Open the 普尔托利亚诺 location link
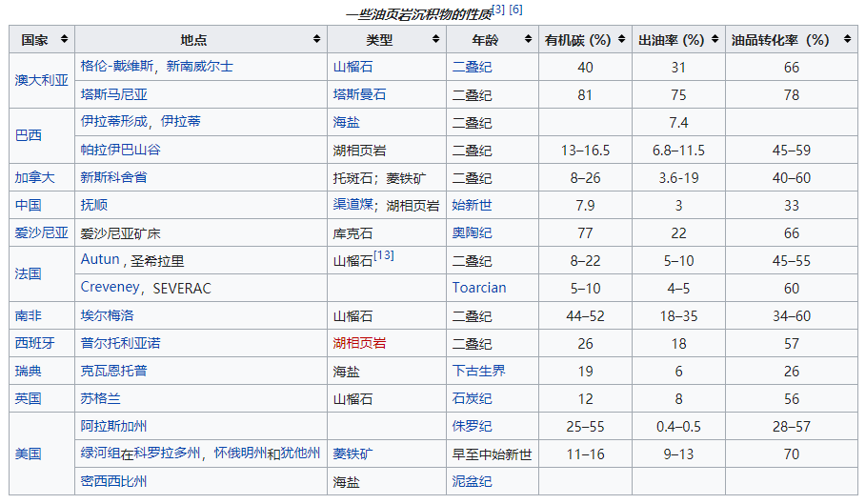Screen dimensions: 866x504 (x=120, y=343)
